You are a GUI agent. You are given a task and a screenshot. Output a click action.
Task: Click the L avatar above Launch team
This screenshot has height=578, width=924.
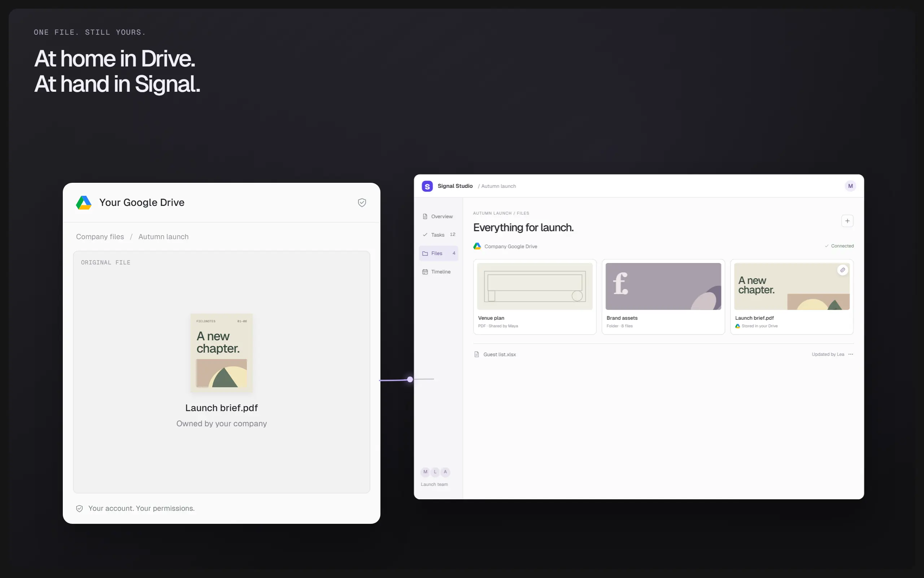(x=435, y=472)
